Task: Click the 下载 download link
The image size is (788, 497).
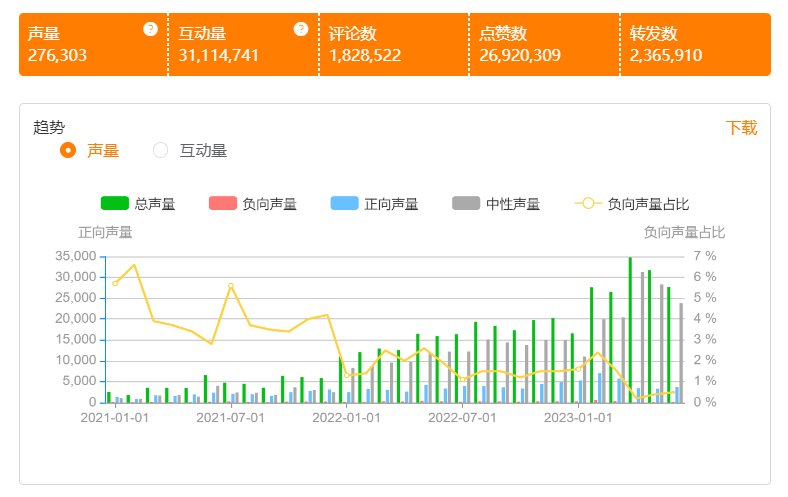Action: [x=741, y=128]
